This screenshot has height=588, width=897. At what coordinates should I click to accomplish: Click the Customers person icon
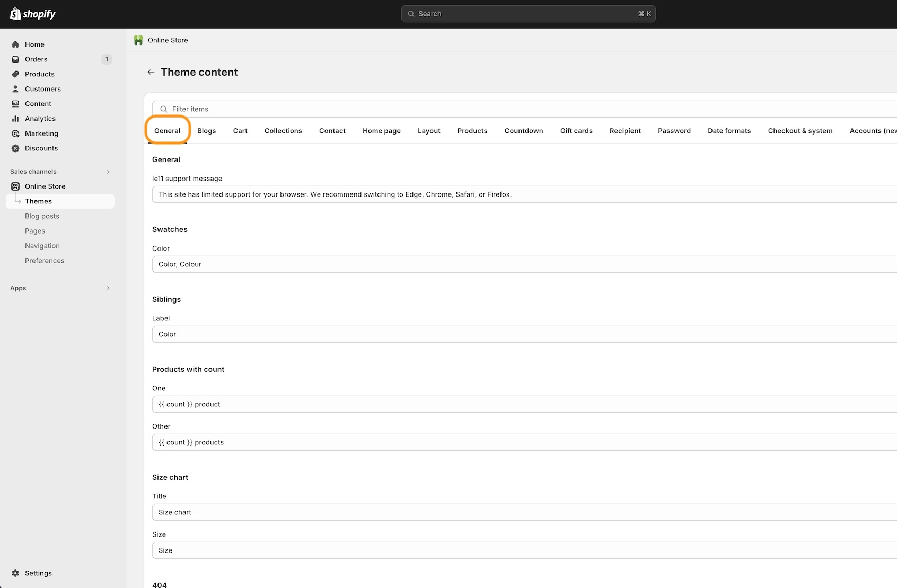click(15, 89)
